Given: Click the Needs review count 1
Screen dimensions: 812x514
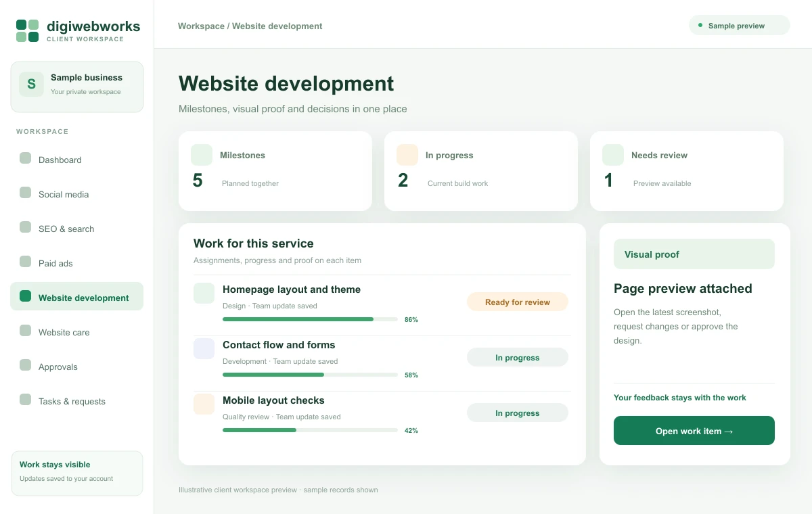Looking at the screenshot, I should click(608, 181).
